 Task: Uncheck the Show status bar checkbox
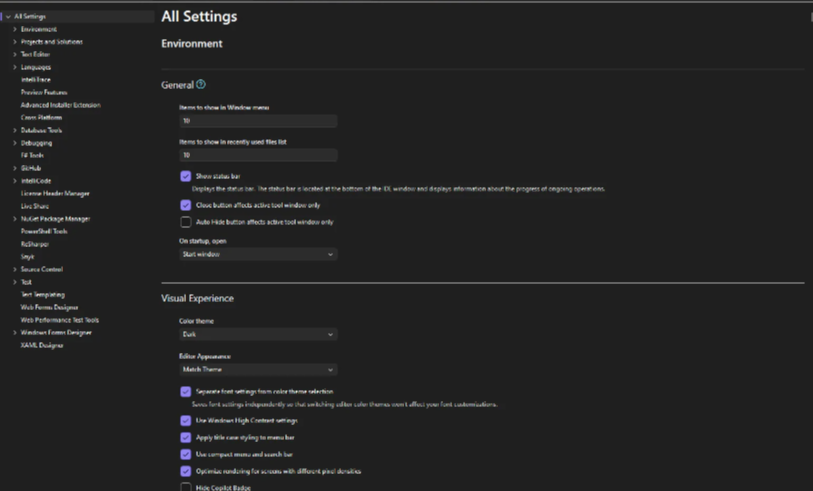[x=186, y=176]
